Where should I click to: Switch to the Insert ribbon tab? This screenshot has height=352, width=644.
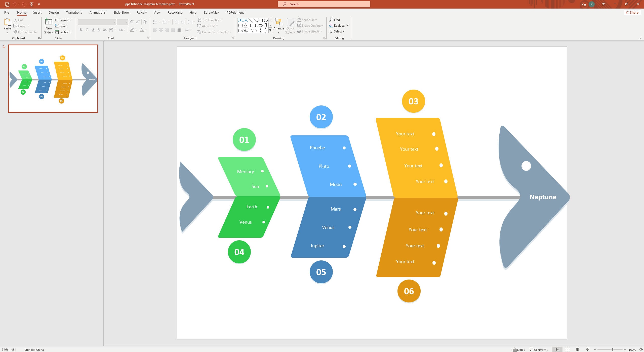37,12
